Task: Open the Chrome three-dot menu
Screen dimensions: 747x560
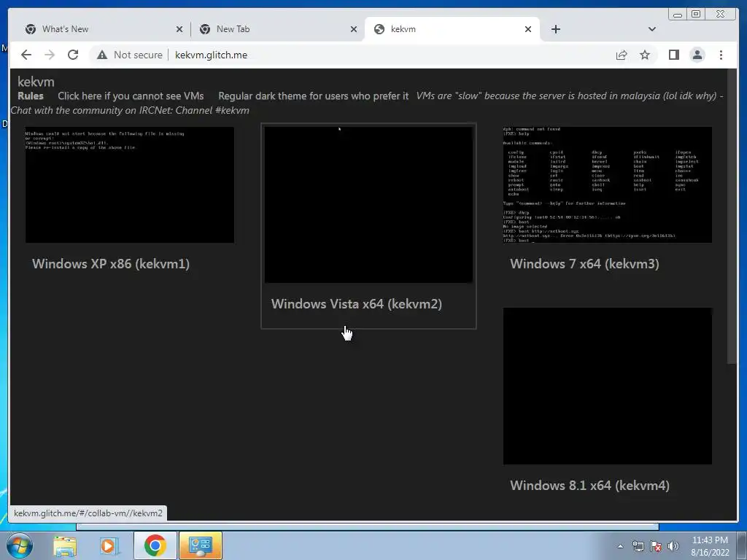Action: point(721,55)
